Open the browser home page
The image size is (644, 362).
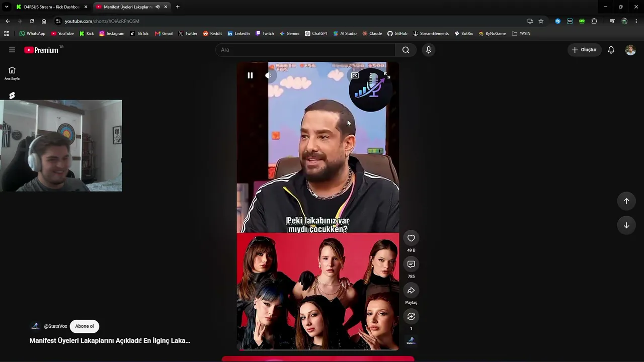point(44,21)
